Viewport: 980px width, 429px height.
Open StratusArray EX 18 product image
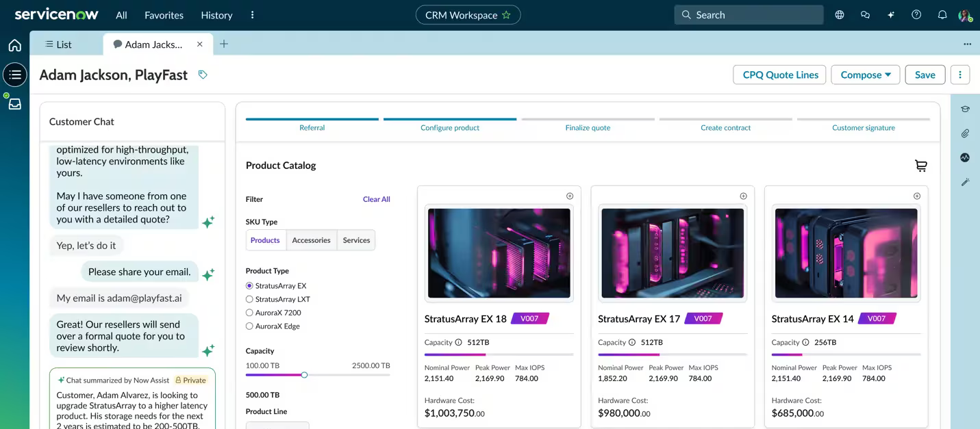click(499, 253)
